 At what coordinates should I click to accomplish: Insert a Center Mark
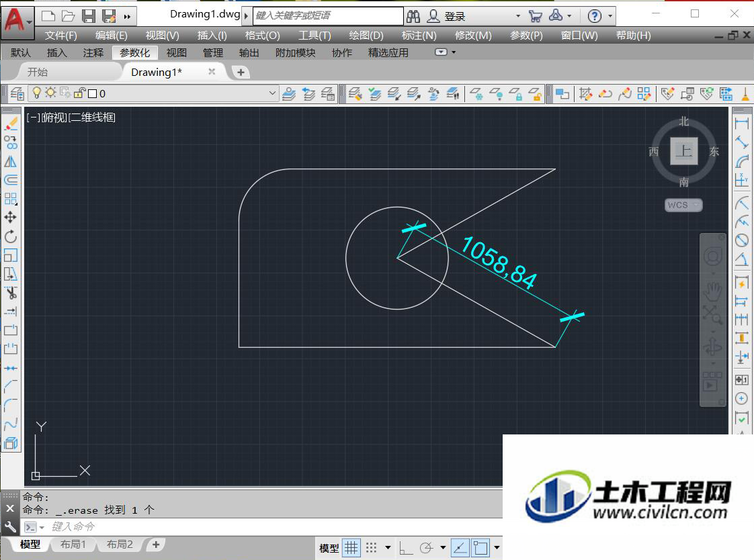pos(741,398)
